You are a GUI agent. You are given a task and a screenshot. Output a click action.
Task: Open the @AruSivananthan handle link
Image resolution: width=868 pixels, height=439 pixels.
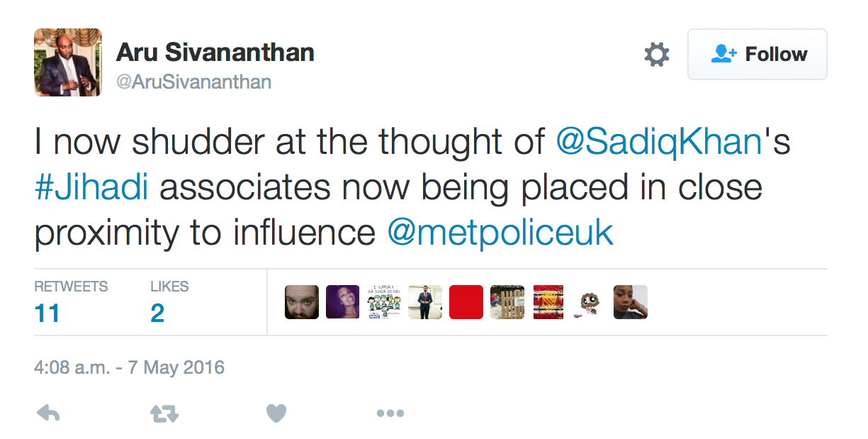click(193, 82)
